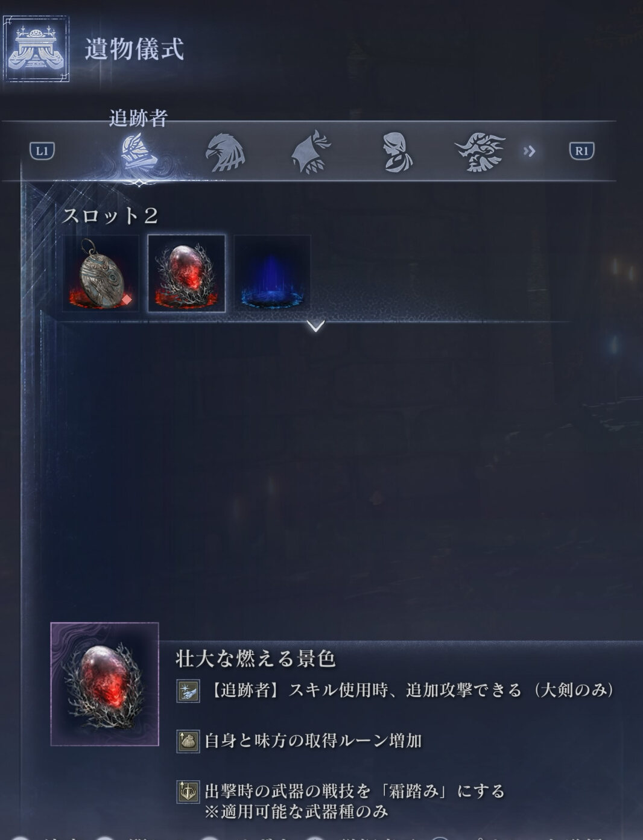Select the eagle head character icon

click(x=226, y=152)
